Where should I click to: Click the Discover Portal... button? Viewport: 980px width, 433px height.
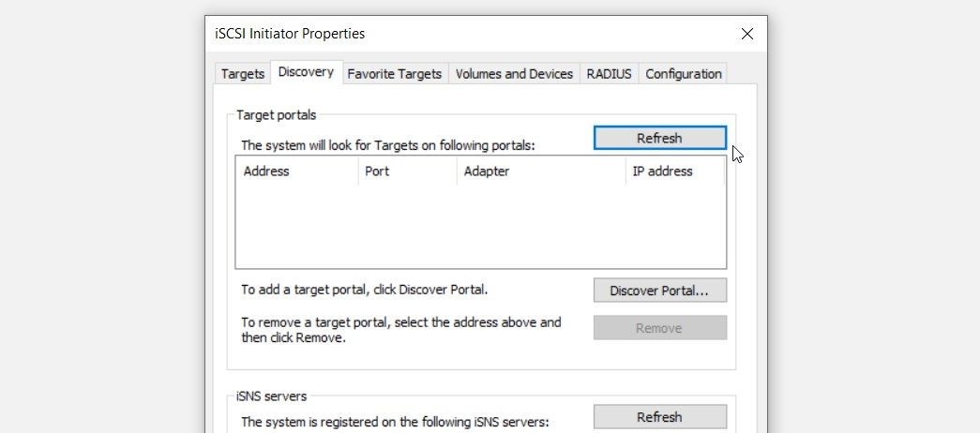[659, 291]
